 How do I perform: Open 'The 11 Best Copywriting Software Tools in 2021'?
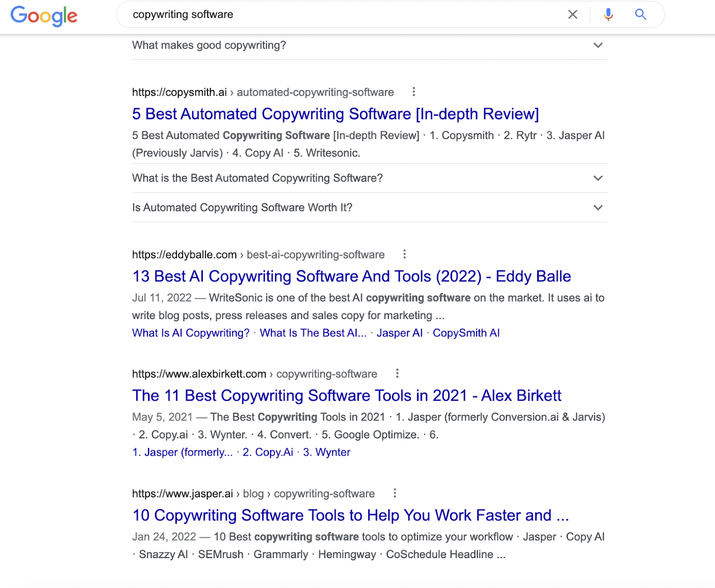tap(347, 395)
